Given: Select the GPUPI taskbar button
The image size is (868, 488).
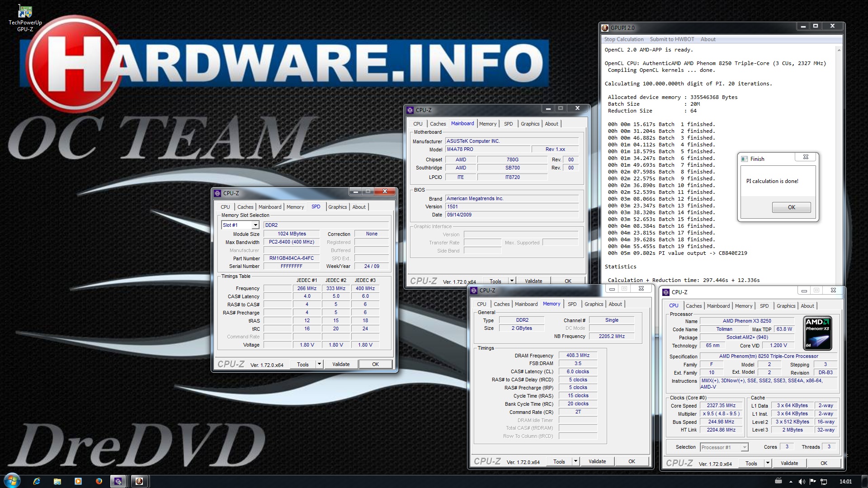Looking at the screenshot, I should coord(140,481).
